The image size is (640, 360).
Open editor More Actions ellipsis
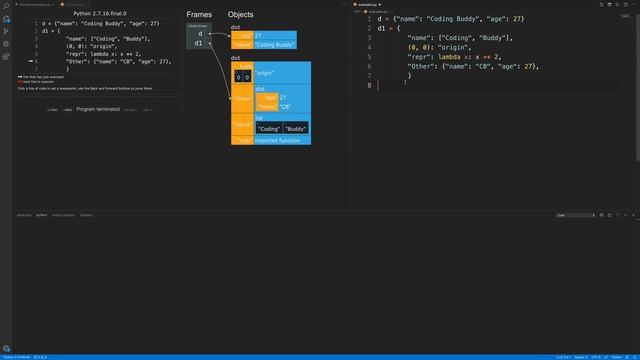pos(634,4)
